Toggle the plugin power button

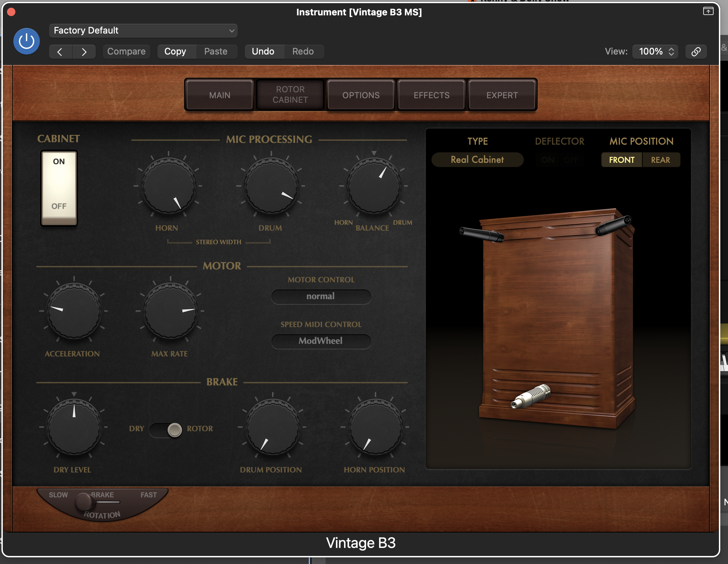point(26,41)
